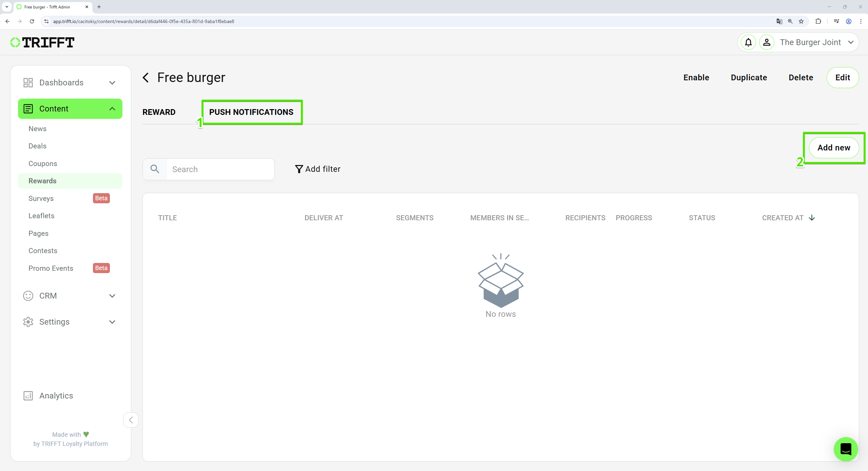Select the PUSH NOTIFICATIONS tab
The width and height of the screenshot is (868, 471).
point(251,112)
